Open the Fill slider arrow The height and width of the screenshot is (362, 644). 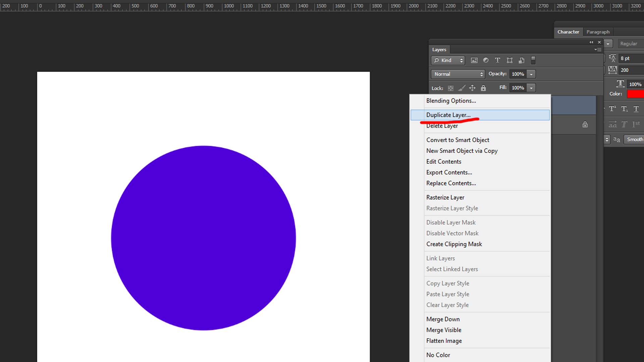tap(531, 88)
